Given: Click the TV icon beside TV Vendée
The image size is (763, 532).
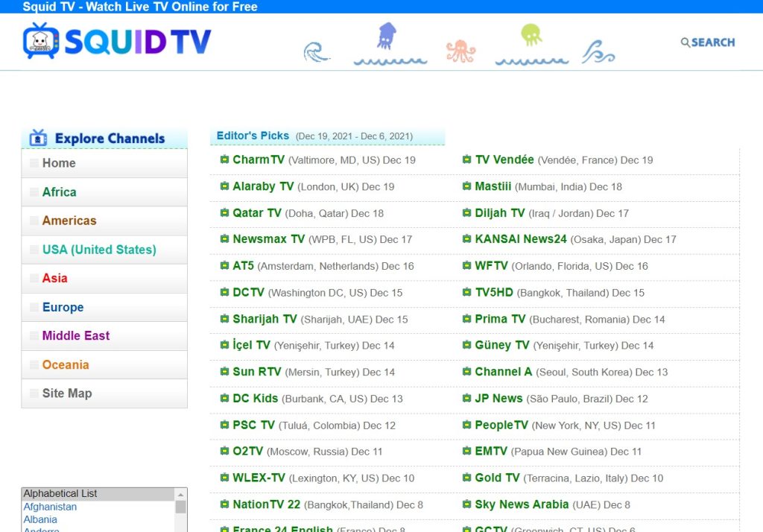Looking at the screenshot, I should pos(466,159).
